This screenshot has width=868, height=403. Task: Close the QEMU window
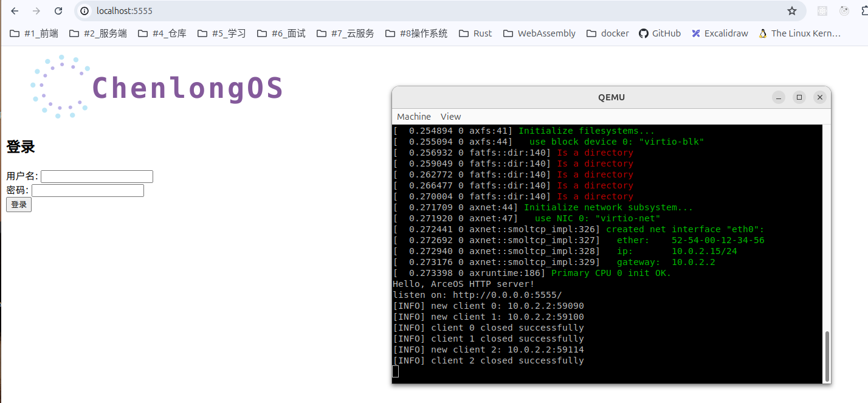[820, 97]
